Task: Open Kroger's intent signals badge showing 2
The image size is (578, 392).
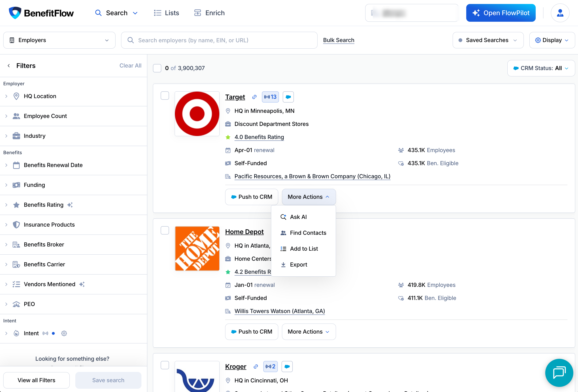Action: 270,366
